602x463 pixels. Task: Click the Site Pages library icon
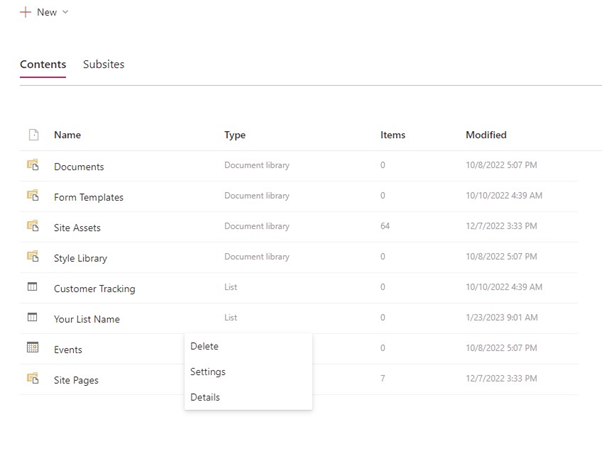pyautogui.click(x=33, y=378)
